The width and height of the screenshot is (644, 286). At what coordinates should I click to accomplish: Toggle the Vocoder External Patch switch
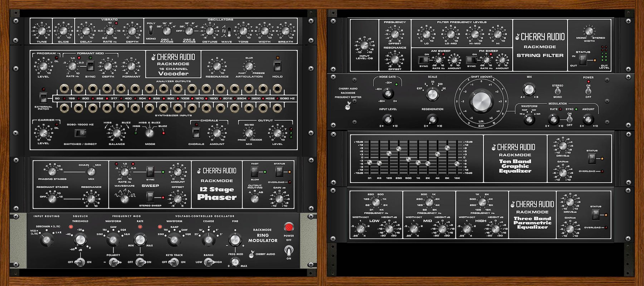tap(43, 98)
